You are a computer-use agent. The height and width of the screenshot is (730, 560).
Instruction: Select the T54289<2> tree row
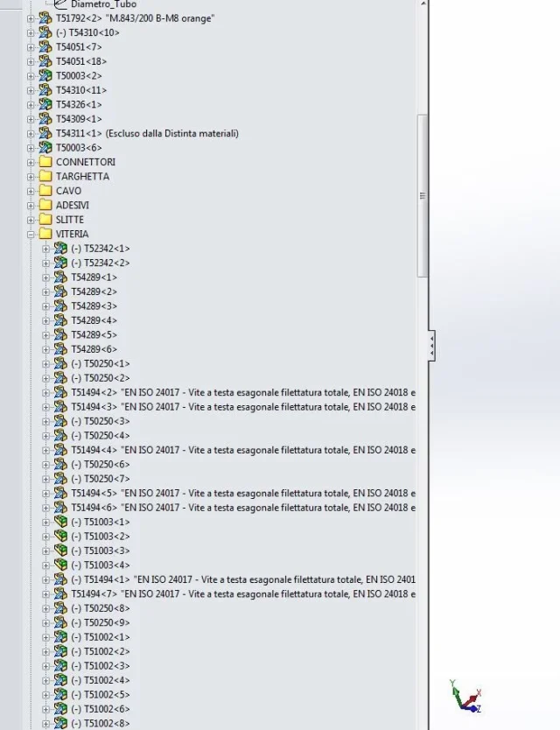coord(94,291)
